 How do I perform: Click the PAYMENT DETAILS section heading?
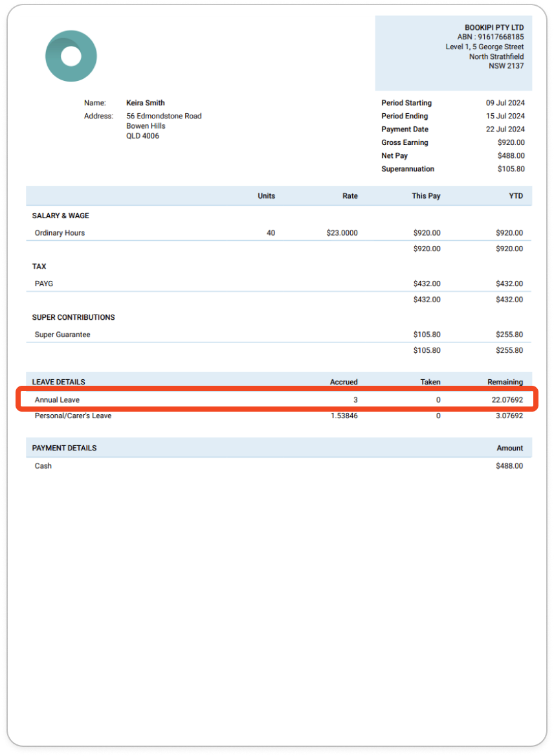pos(64,448)
